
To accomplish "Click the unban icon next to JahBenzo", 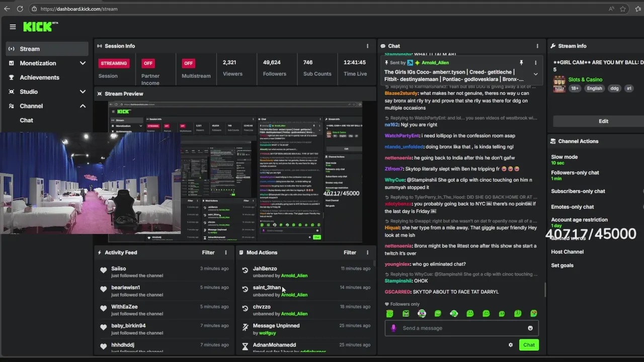I will (245, 270).
